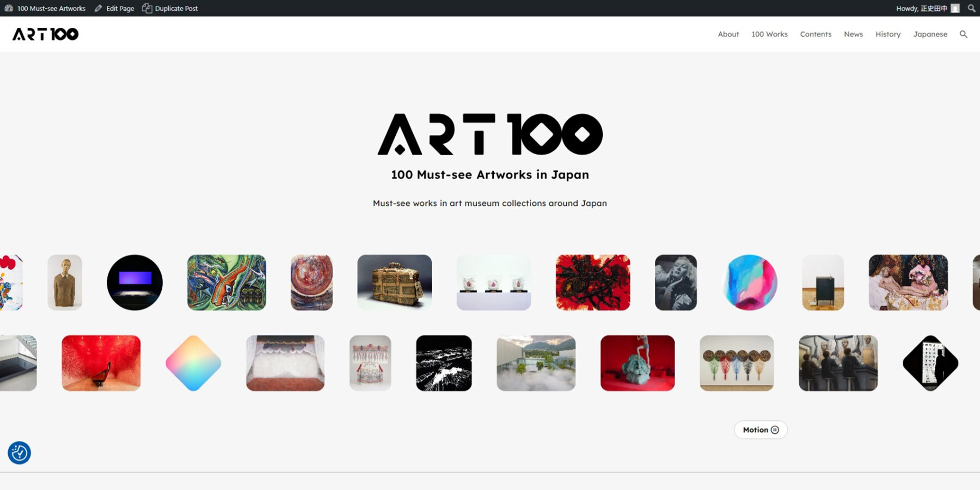Go to the 100 Works page

[x=769, y=34]
